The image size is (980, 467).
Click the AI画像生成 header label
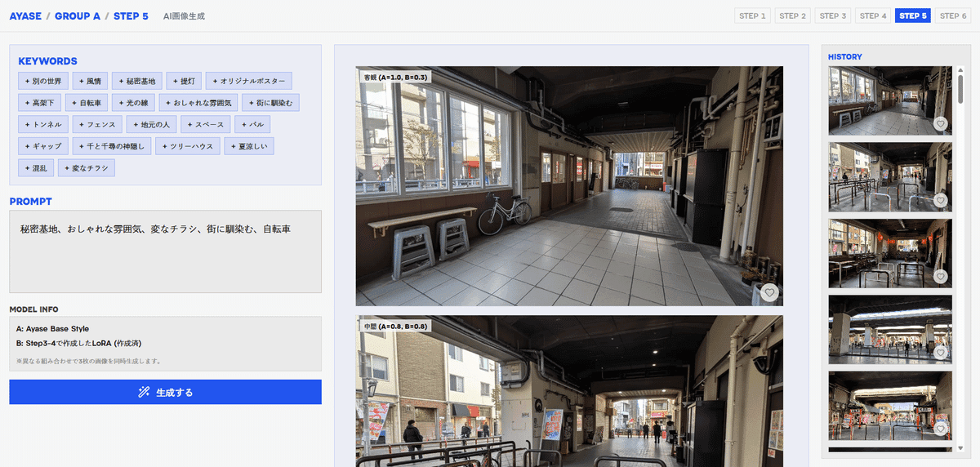point(184,16)
